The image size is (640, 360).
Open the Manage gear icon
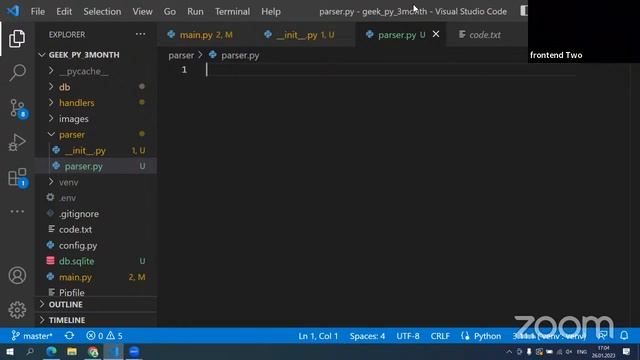[x=17, y=310]
